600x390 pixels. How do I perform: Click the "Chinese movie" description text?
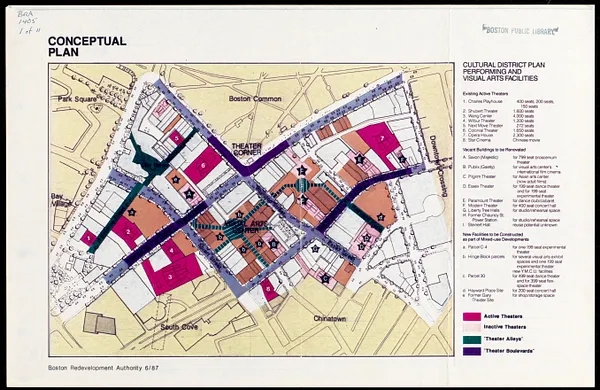click(x=526, y=140)
